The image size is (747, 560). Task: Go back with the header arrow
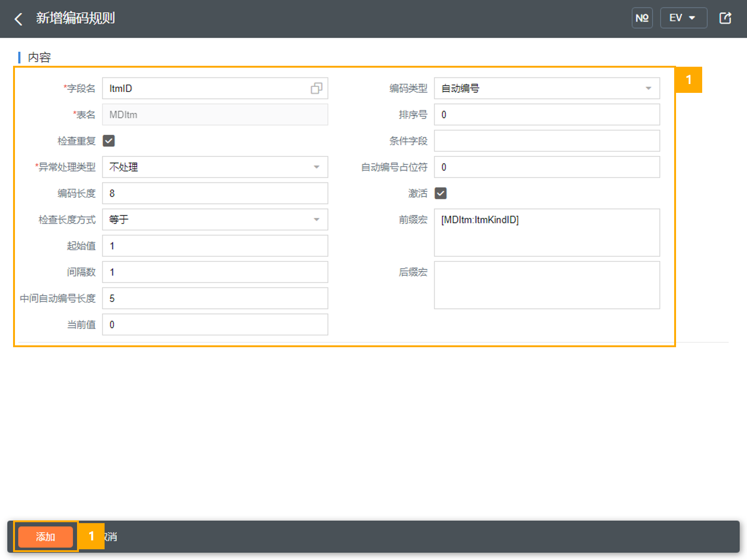19,19
